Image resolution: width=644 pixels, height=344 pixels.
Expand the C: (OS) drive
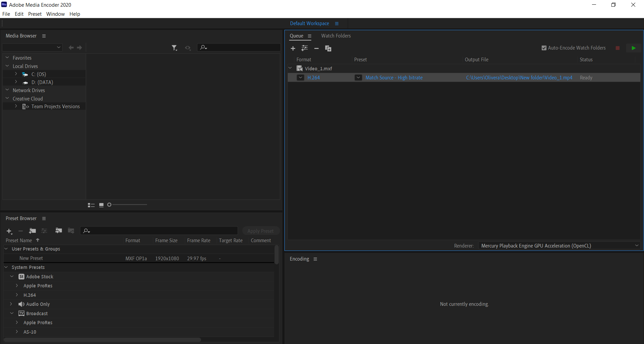point(16,74)
